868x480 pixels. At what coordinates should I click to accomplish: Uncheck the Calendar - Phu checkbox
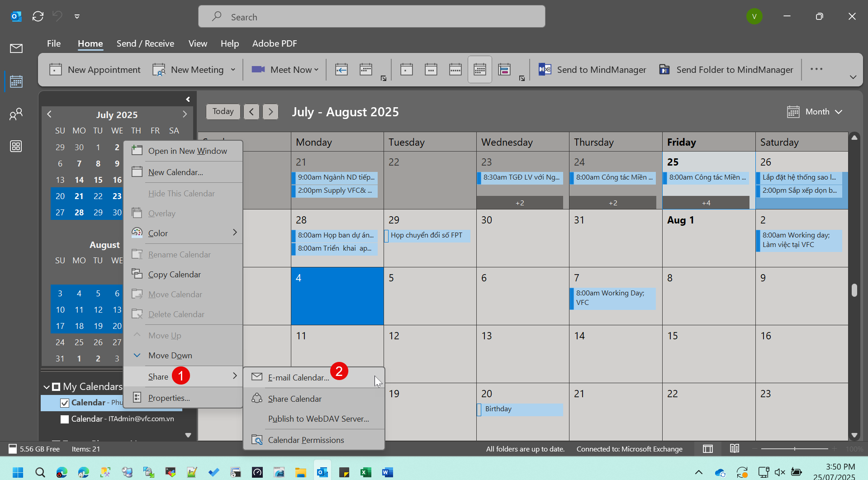click(x=65, y=403)
